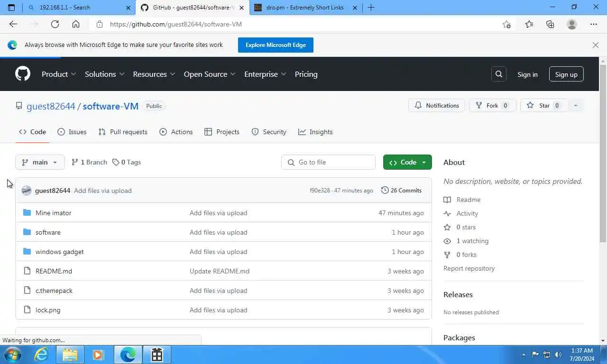
Task: Open the 0 Tags link
Action: [x=127, y=162]
